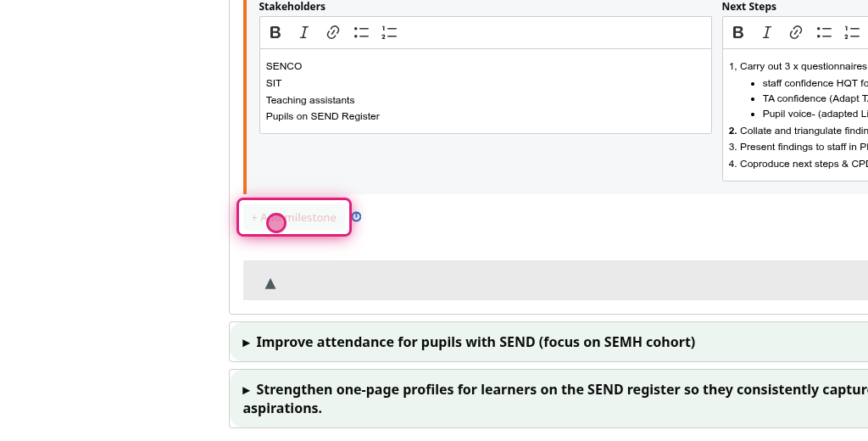Click the Add milestone button
Image resolution: width=868 pixels, height=441 pixels.
coord(294,217)
